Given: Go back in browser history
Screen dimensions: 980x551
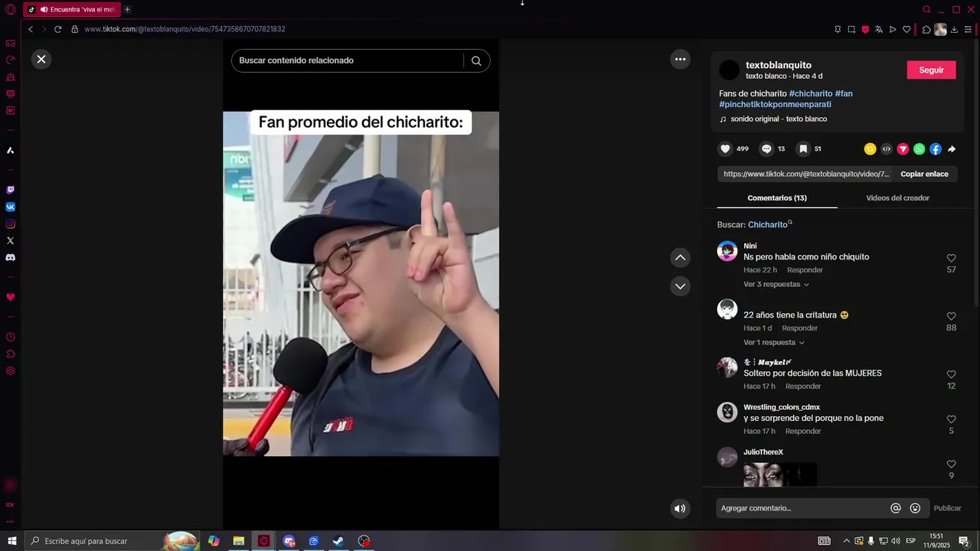Looking at the screenshot, I should click(31, 29).
